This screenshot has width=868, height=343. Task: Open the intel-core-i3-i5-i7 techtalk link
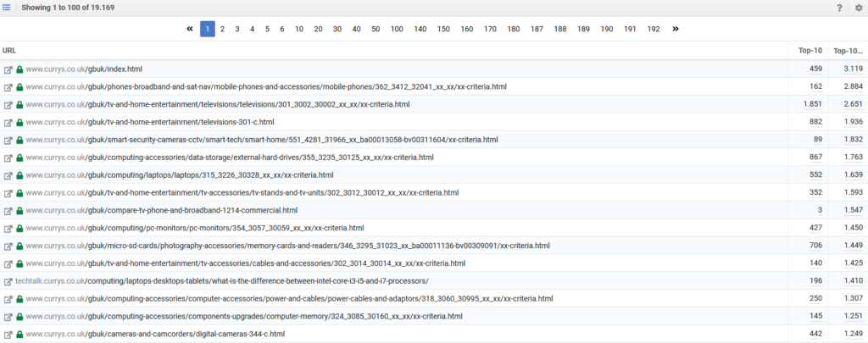pos(222,281)
